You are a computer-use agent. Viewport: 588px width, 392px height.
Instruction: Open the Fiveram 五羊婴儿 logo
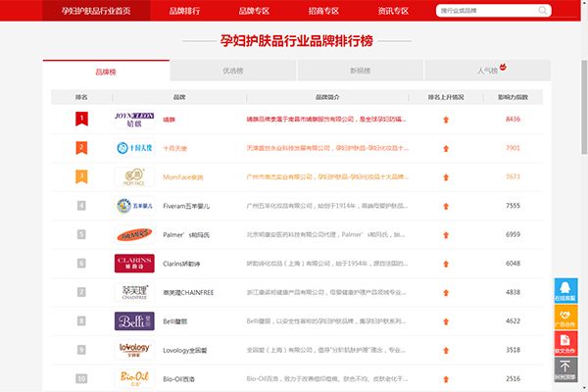tap(134, 206)
